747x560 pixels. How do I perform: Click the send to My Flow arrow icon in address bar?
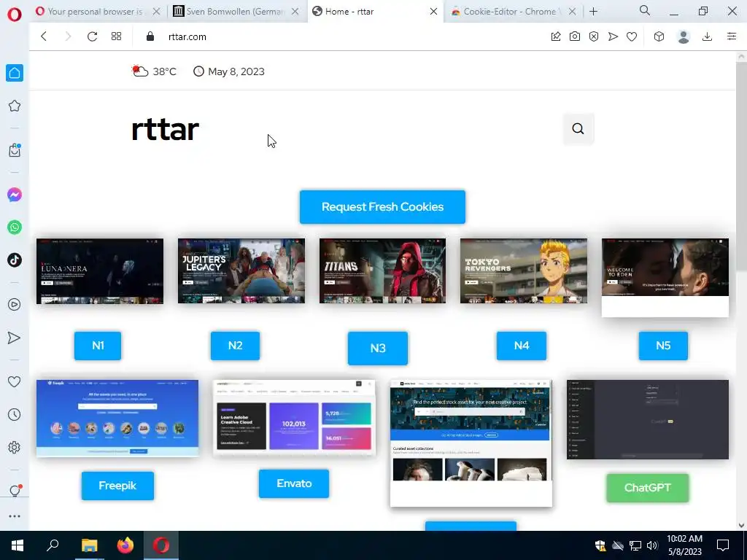tap(613, 36)
